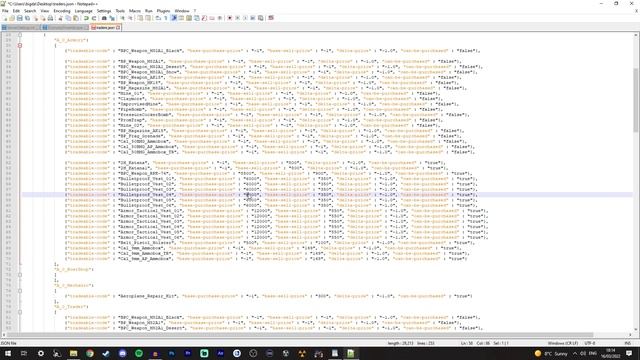Open the Function List toolbar icon
Image resolution: width=640 pixels, height=360 pixels.
[204, 18]
